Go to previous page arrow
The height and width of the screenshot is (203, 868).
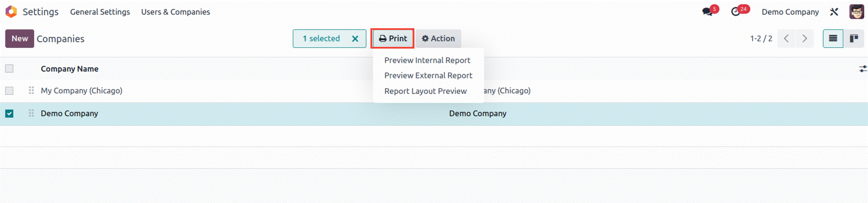pyautogui.click(x=786, y=38)
